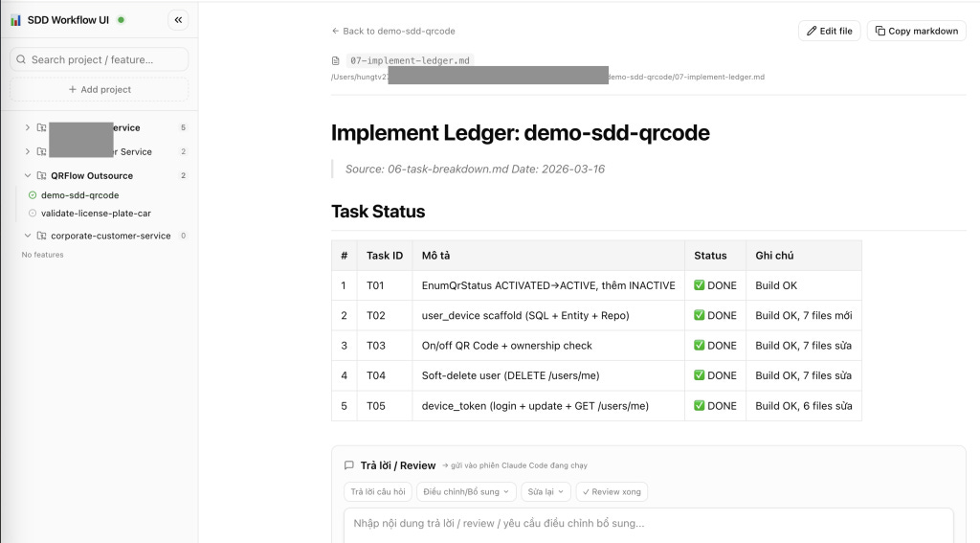Click the Add project button
The image size is (980, 543).
click(x=100, y=89)
